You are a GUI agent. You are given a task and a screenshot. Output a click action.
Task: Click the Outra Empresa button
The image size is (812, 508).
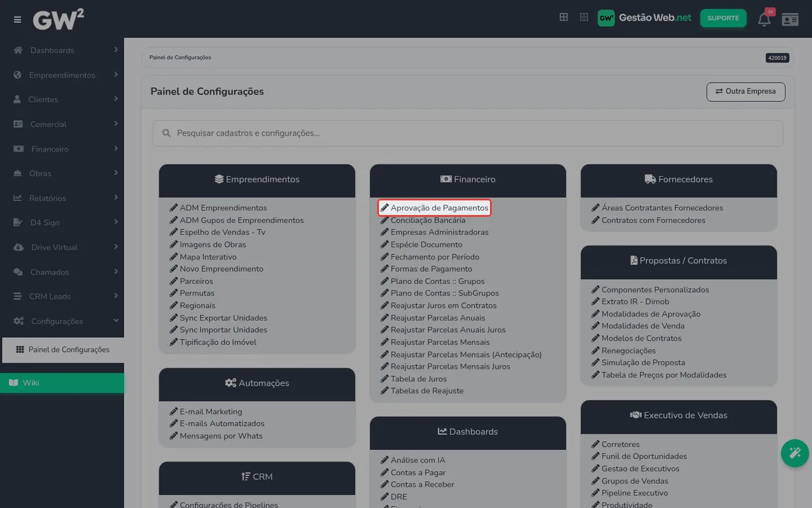746,91
